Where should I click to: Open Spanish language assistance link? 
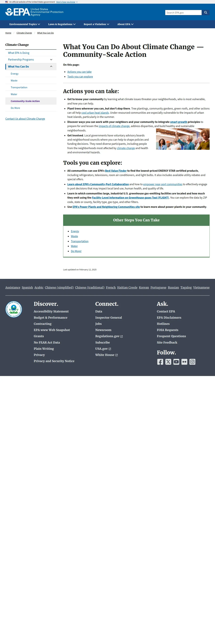27,288
